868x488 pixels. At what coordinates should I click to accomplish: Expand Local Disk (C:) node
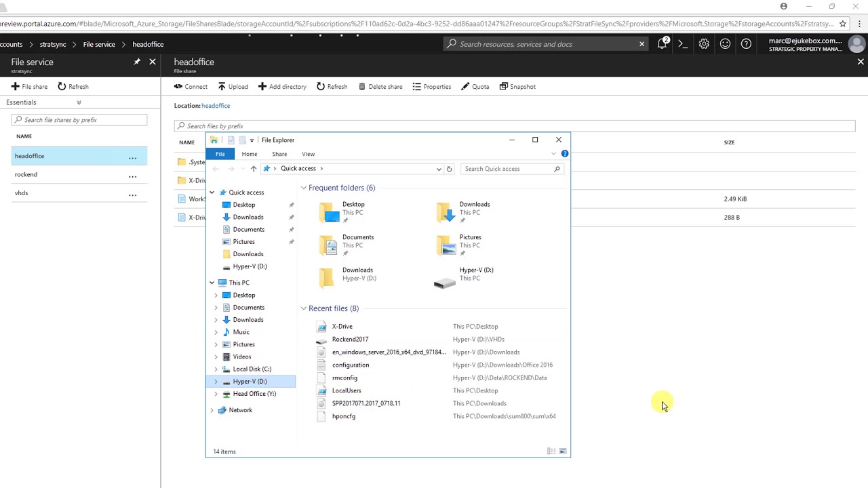click(216, 369)
